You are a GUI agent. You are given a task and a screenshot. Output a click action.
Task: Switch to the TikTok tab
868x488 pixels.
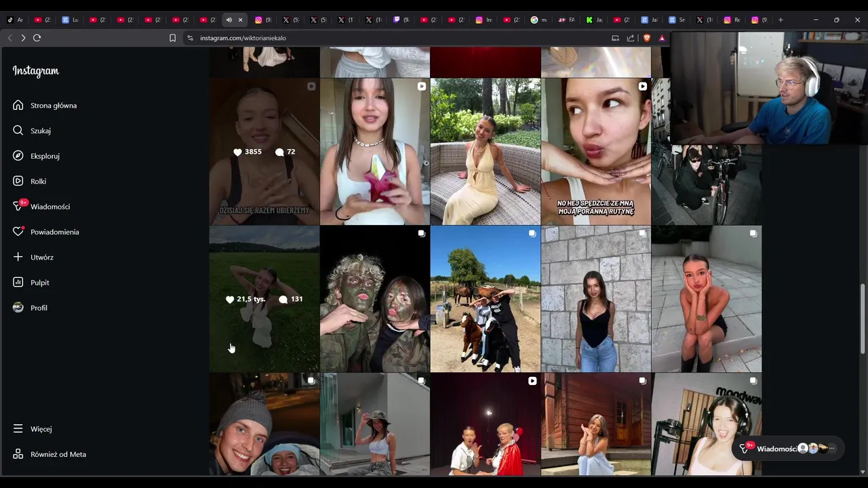(x=15, y=20)
